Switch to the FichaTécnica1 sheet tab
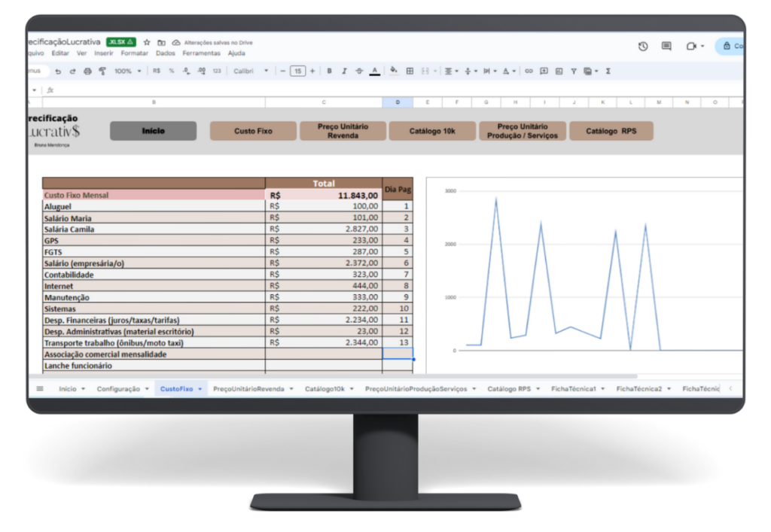The image size is (771, 532). tap(573, 388)
